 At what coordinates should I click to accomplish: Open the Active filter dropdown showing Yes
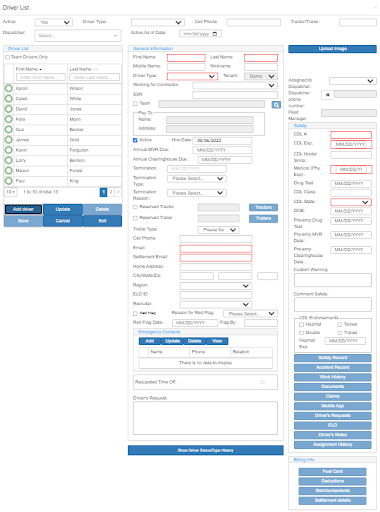pyautogui.click(x=54, y=22)
